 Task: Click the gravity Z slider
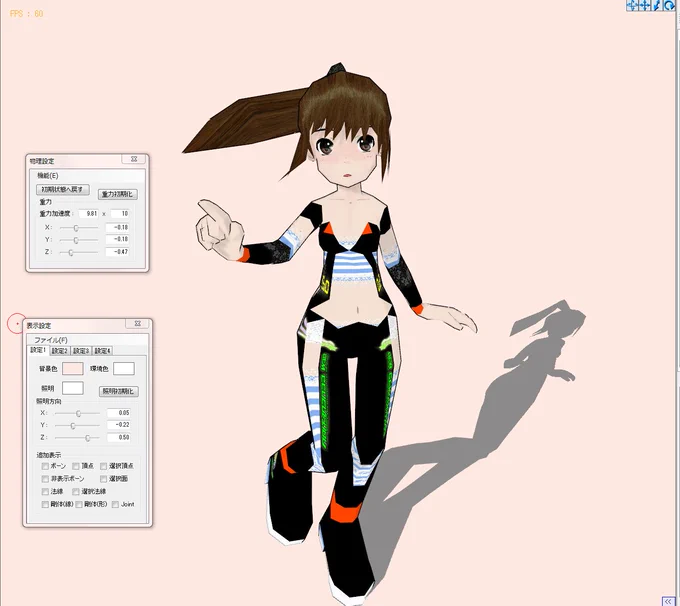(x=78, y=252)
